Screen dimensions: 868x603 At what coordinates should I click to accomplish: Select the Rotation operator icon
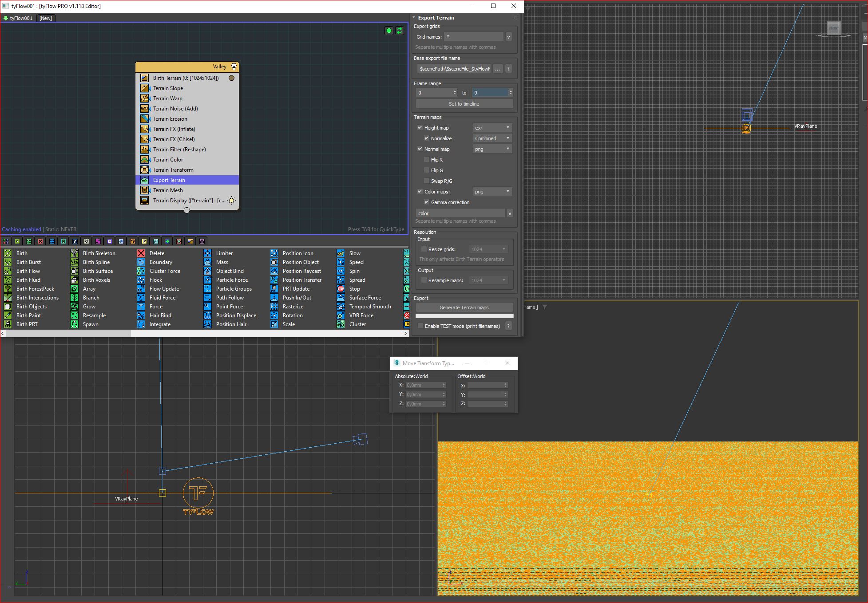click(x=274, y=315)
